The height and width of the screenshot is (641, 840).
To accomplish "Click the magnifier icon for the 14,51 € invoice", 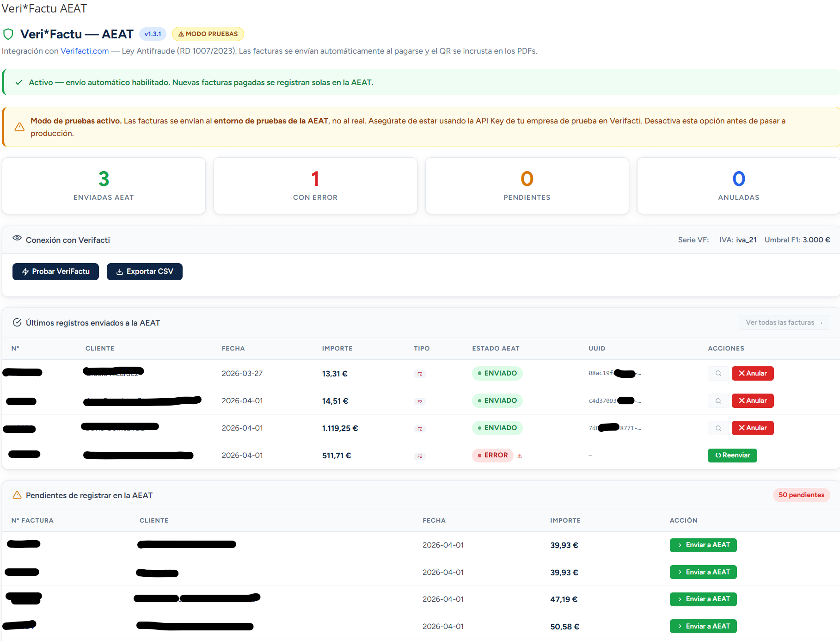I will click(x=718, y=401).
